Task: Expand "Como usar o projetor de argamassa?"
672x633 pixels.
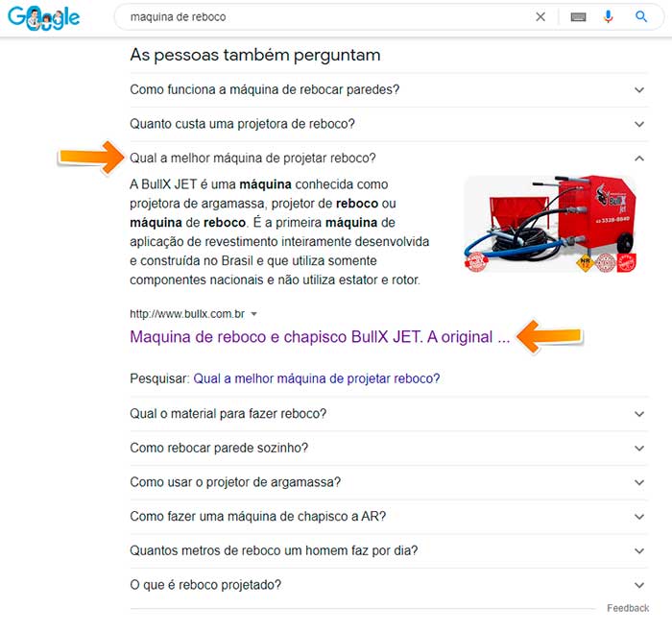Action: click(389, 482)
